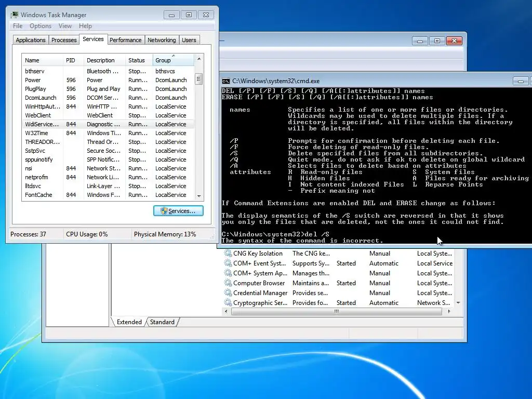Select the W32Time service row
This screenshot has width=532, height=399.
pyautogui.click(x=108, y=133)
